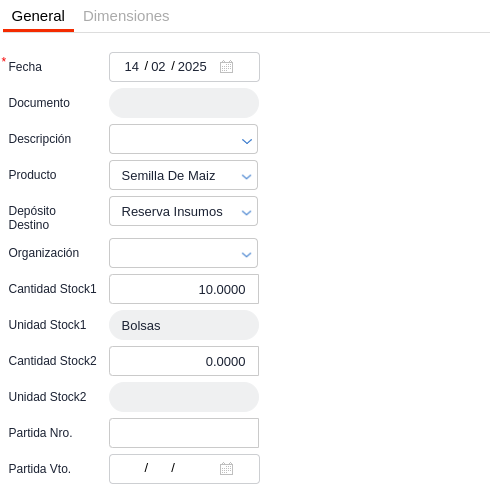Viewport: 490px width, 489px height.
Task: Expand the Descripción dropdown arrow
Action: point(247,141)
